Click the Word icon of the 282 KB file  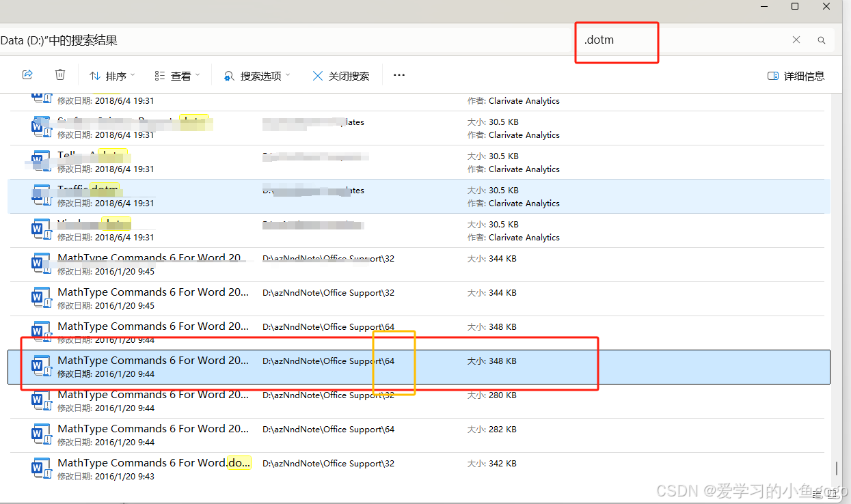click(x=41, y=434)
